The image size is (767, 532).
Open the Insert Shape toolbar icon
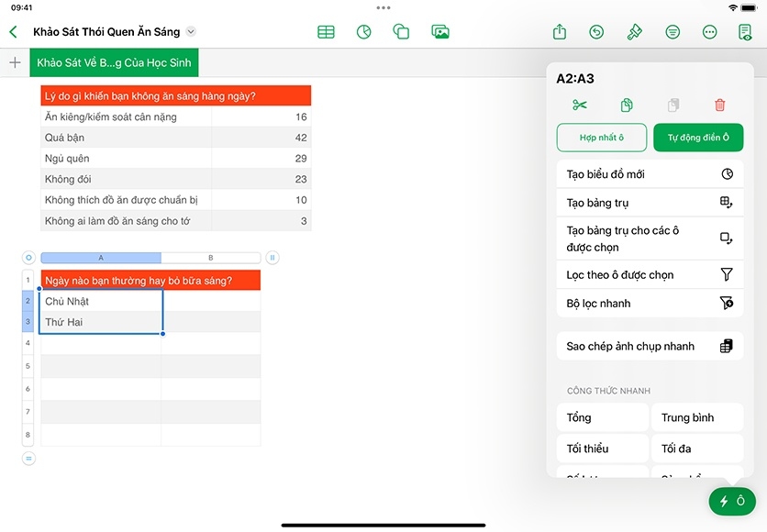click(x=401, y=32)
